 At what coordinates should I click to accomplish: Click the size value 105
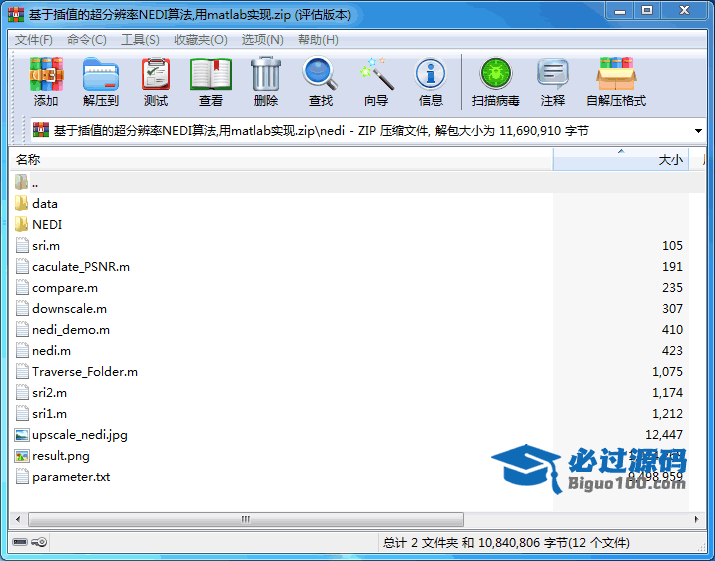672,245
